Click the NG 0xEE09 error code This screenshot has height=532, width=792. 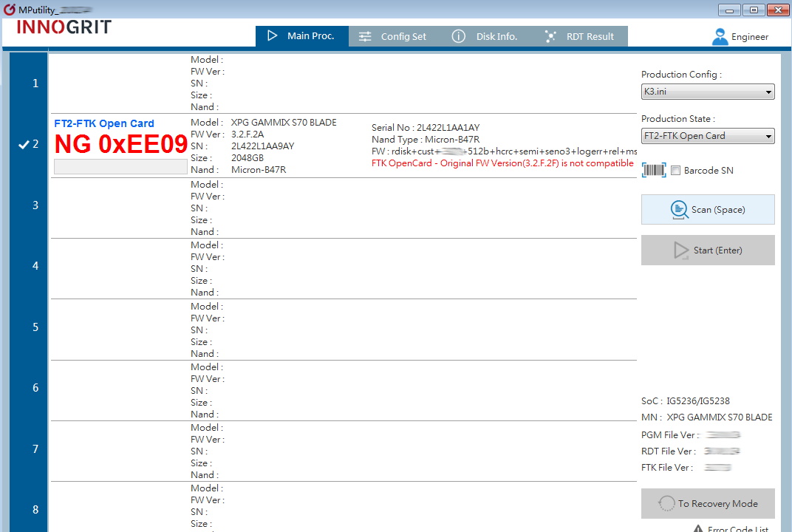click(x=121, y=144)
